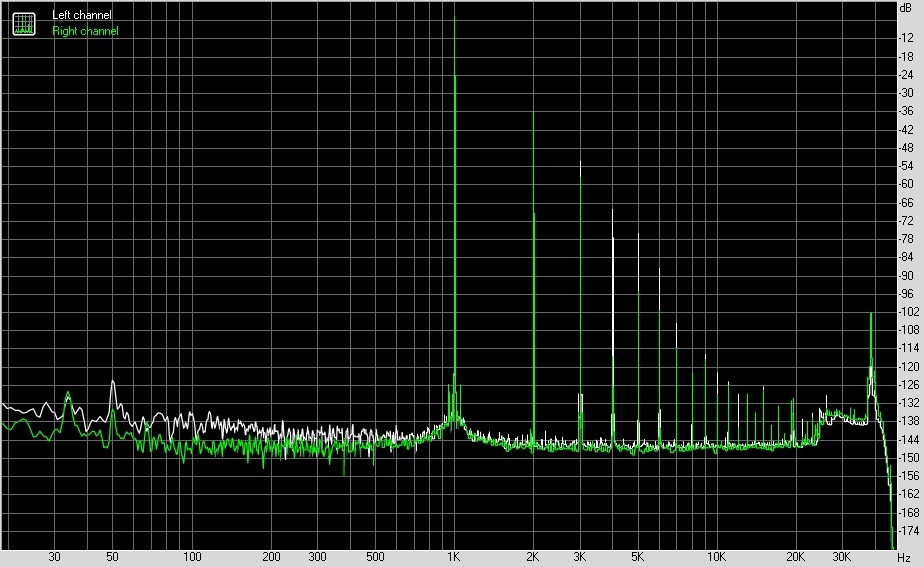
Task: Click the spectrum analyzer icon in the legend
Action: [x=23, y=23]
